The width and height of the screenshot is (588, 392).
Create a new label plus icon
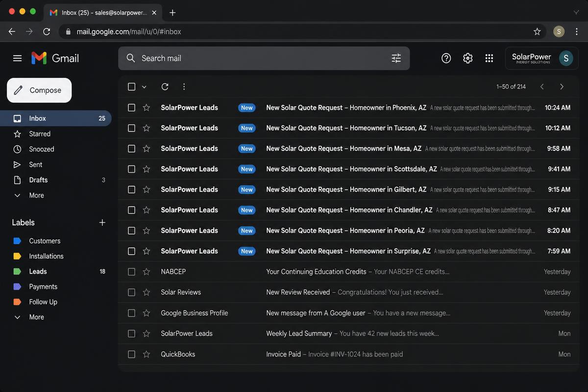(x=102, y=222)
